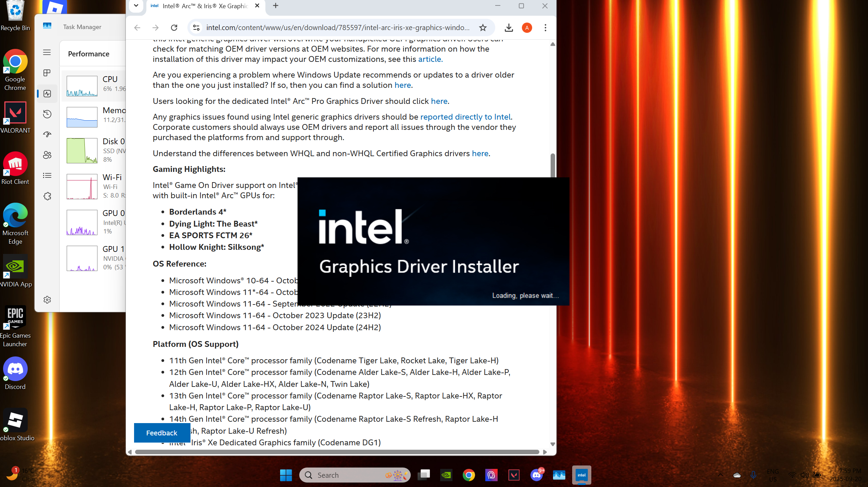Screen dimensions: 868x487
Task: Open Task Manager hamburger navigation menu
Action: click(x=47, y=52)
